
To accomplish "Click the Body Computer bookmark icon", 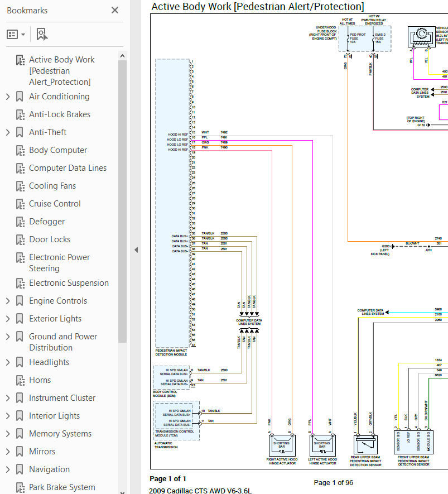I will point(21,150).
